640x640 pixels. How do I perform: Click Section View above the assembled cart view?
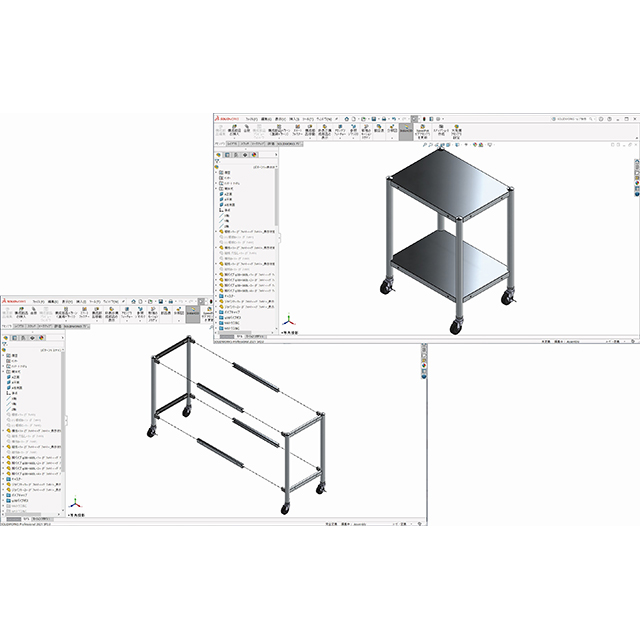[443, 145]
